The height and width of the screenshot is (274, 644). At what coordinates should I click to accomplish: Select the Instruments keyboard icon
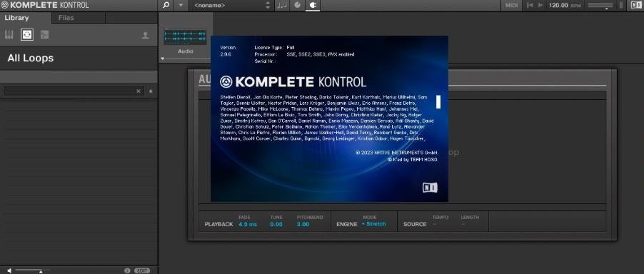coord(9,35)
